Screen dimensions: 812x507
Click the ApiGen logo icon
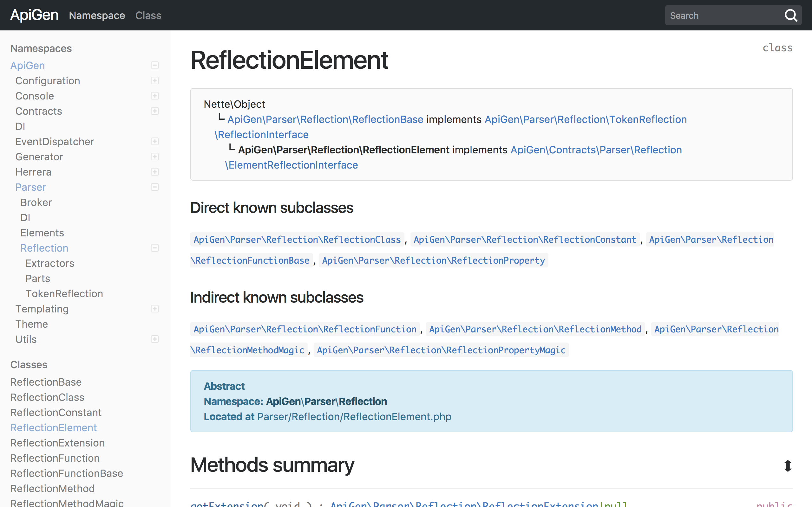[34, 15]
